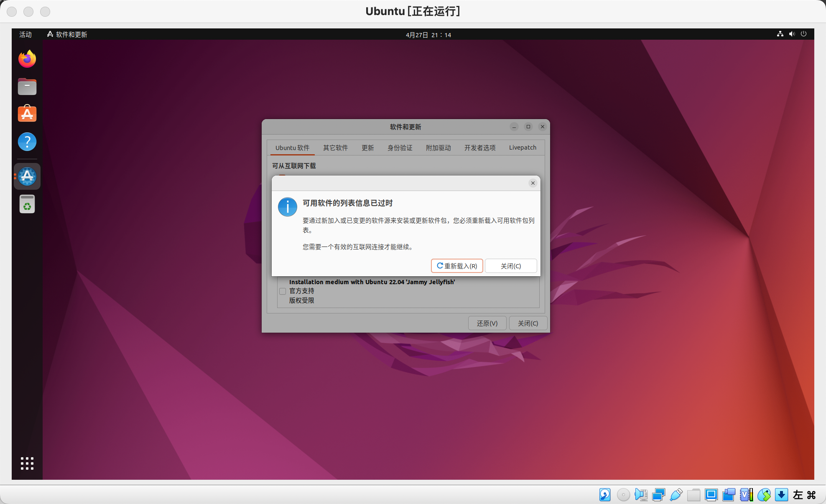Click 还原(V) revert button

(487, 323)
